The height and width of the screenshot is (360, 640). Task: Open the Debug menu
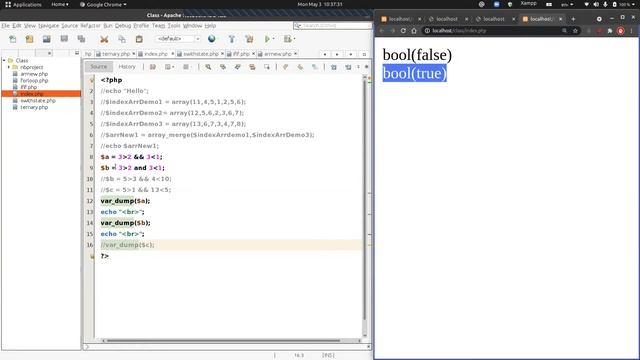[123, 26]
